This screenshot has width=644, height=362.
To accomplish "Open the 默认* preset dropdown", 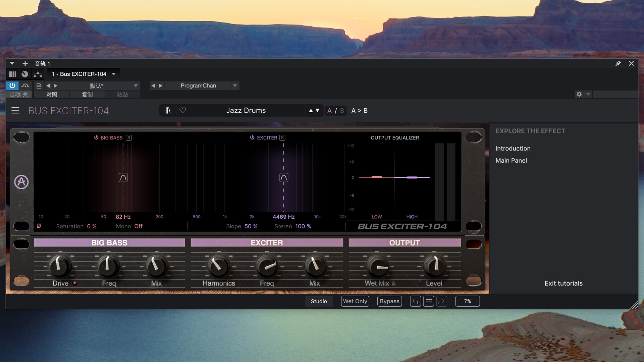I will pos(100,86).
